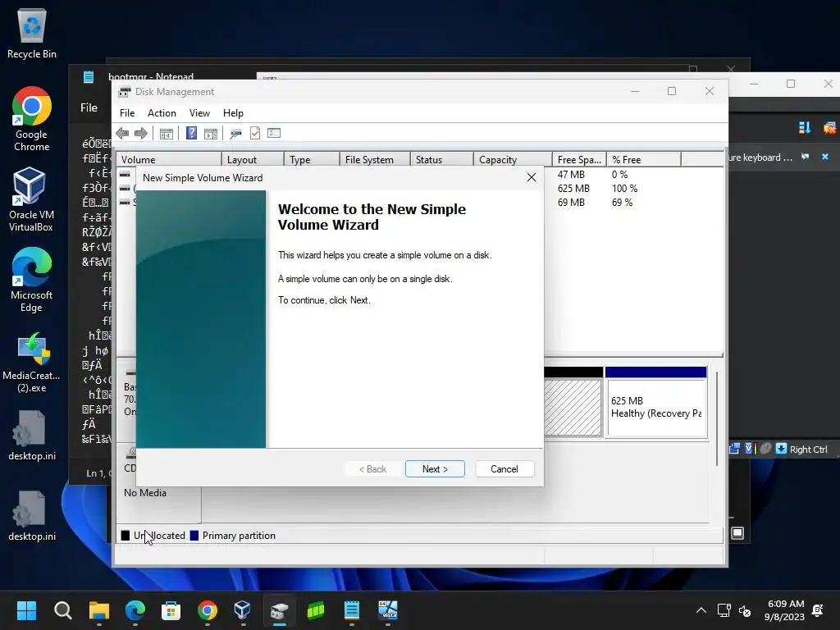This screenshot has width=840, height=630.
Task: Click the Forward arrow in Disk Management toolbar
Action: pos(141,133)
